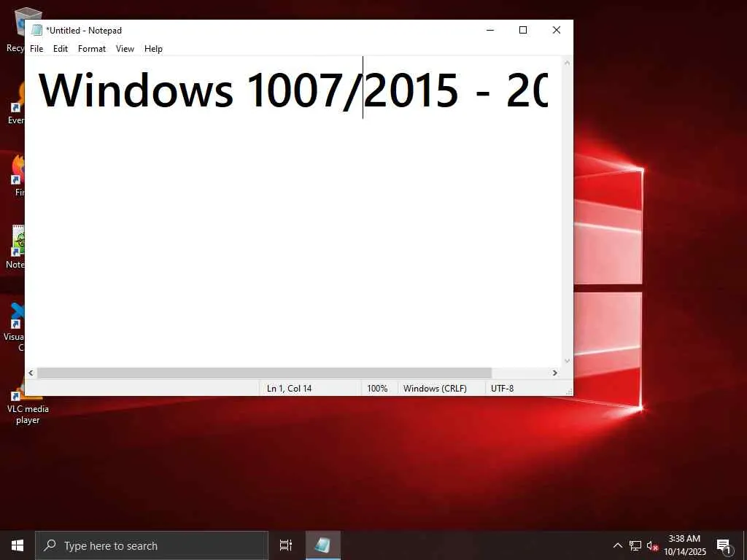Click the 100% zoom status entry
Image resolution: width=747 pixels, height=560 pixels.
tap(377, 388)
